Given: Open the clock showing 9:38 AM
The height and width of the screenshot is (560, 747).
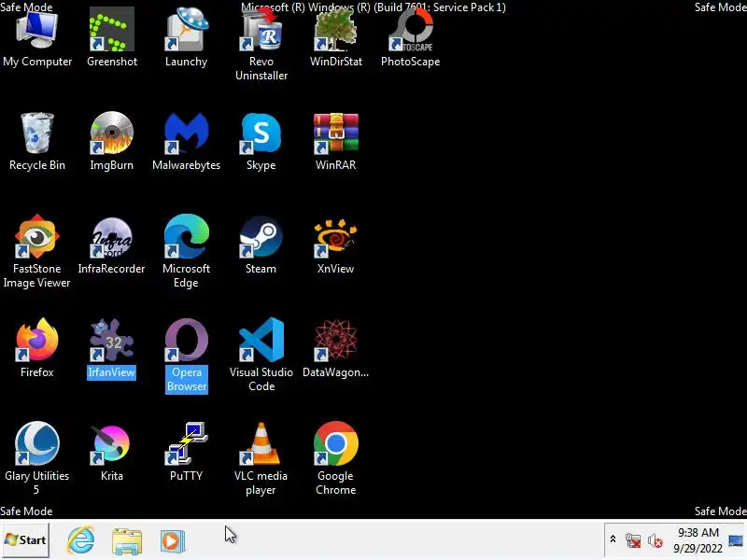Looking at the screenshot, I should click(698, 540).
